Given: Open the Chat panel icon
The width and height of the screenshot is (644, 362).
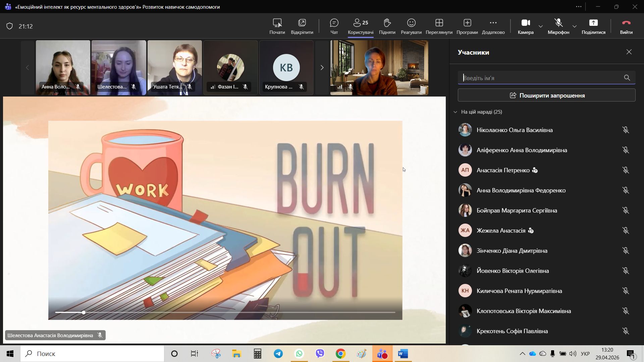Looking at the screenshot, I should pyautogui.click(x=334, y=23).
